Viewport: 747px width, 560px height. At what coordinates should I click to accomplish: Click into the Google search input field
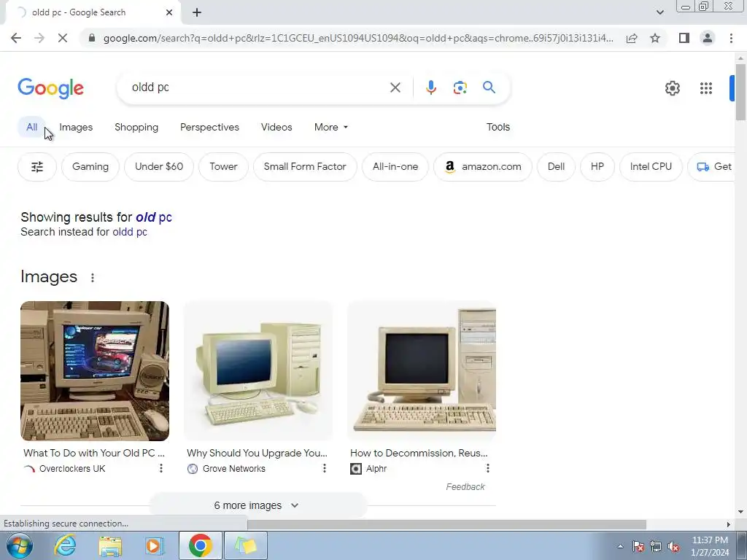tap(258, 87)
